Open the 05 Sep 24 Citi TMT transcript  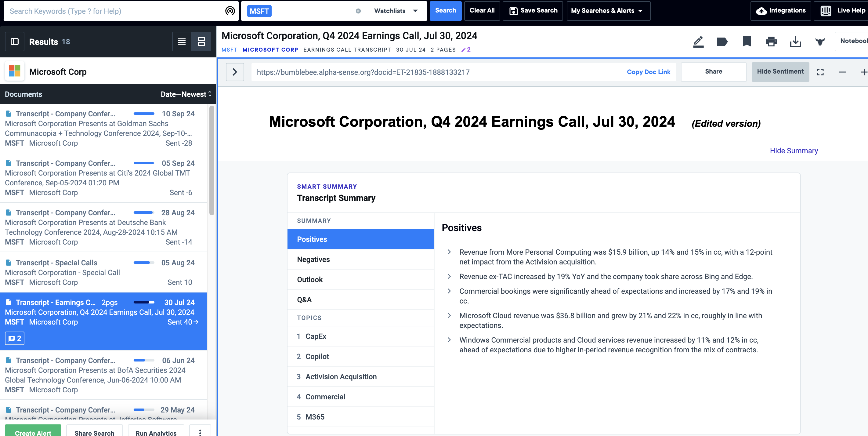[x=103, y=178]
